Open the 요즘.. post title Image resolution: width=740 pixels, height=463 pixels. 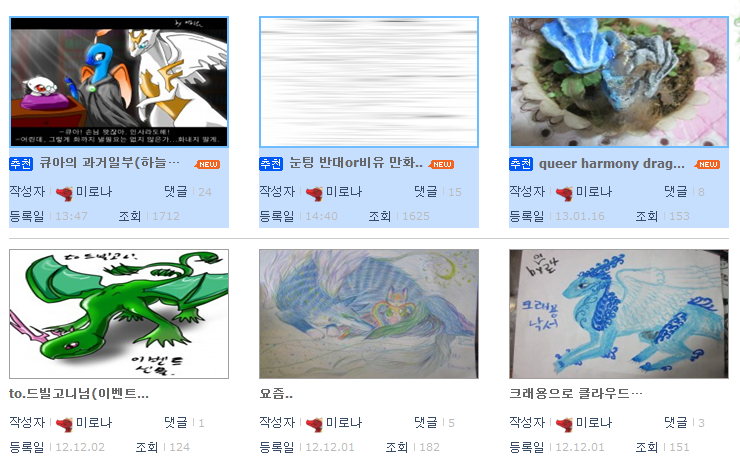coord(276,394)
